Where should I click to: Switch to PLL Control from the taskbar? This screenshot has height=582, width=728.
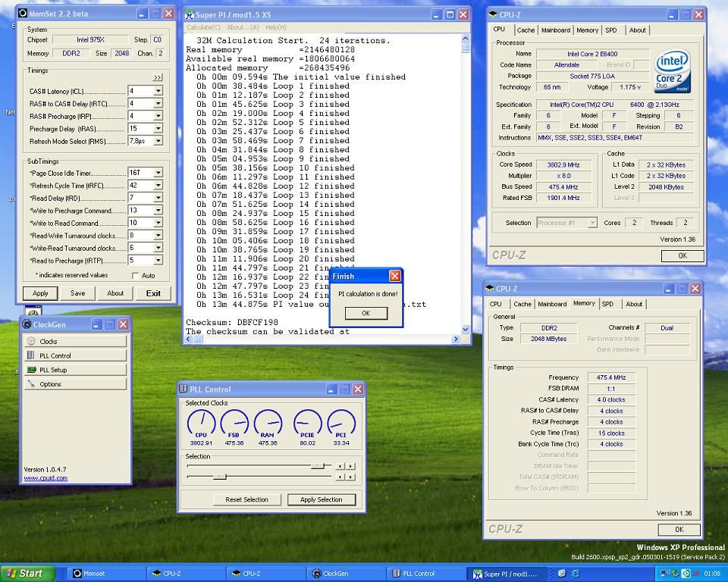(x=427, y=574)
